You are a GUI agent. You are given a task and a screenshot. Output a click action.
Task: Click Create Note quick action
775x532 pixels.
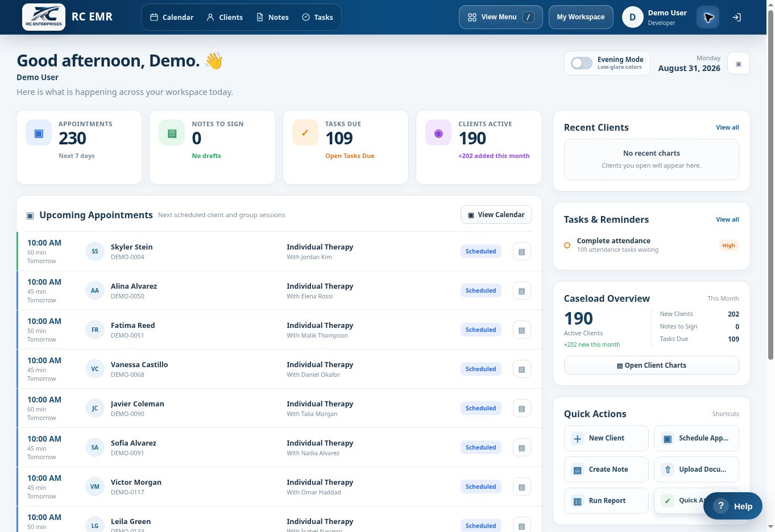pos(606,469)
